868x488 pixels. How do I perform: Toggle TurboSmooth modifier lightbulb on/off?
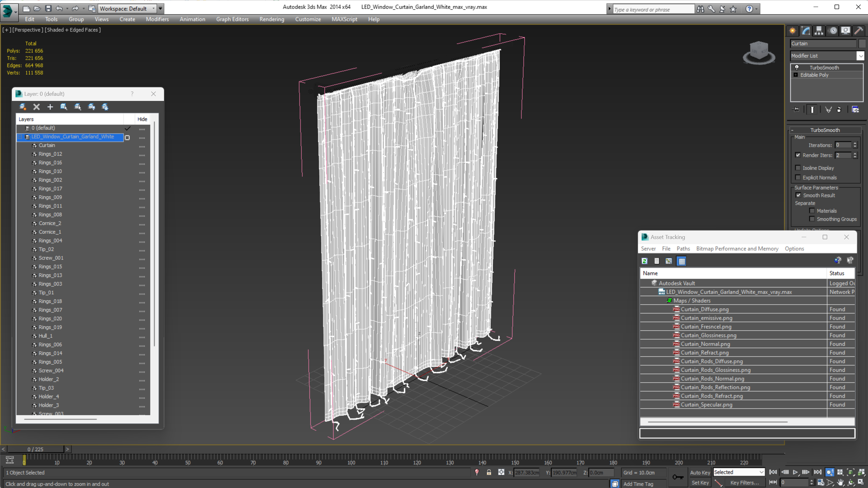click(x=797, y=67)
